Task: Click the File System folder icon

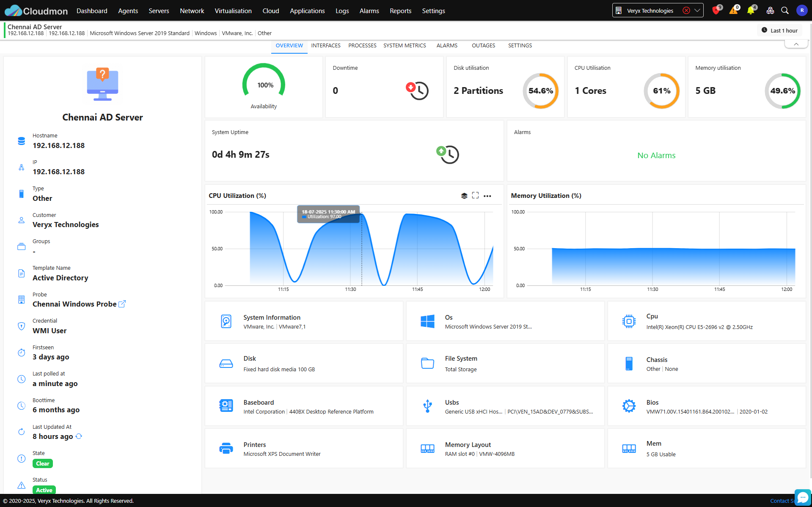Action: pos(427,363)
